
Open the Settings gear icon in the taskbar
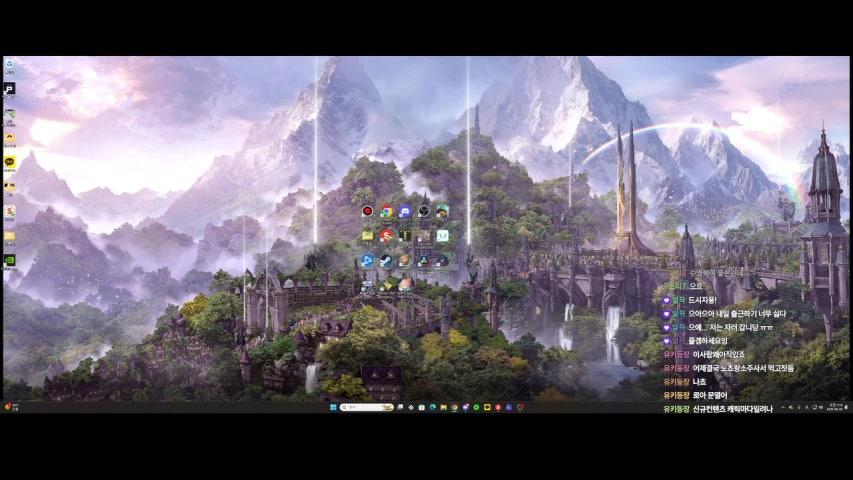(x=411, y=407)
